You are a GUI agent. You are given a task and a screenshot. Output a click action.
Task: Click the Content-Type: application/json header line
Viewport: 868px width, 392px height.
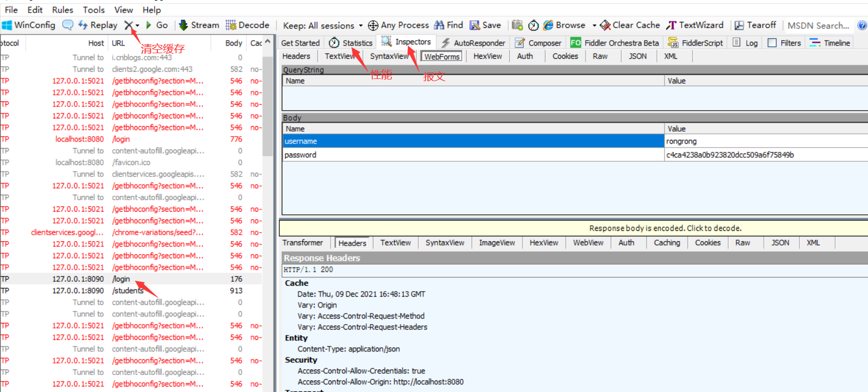(x=349, y=349)
